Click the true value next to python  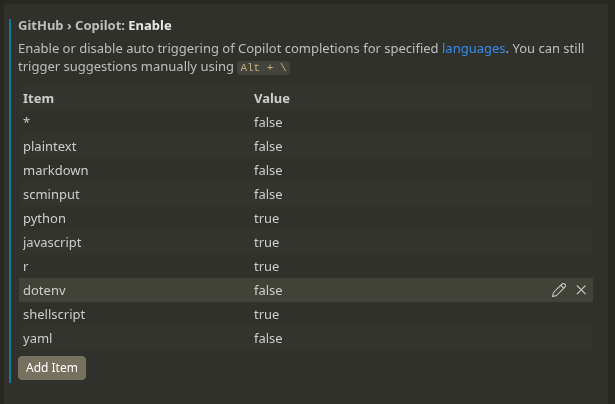(266, 218)
